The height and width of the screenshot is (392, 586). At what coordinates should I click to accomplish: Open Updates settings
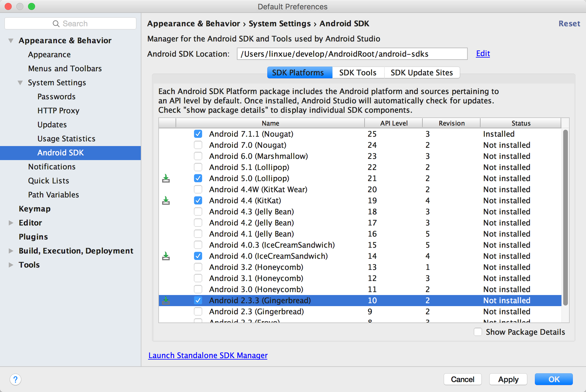click(x=52, y=125)
